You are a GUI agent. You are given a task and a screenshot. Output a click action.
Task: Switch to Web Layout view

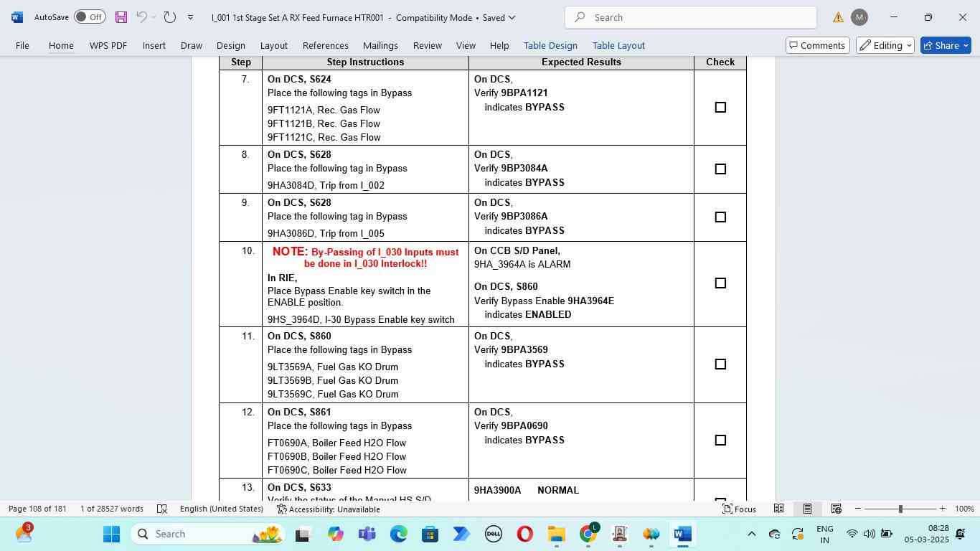[836, 509]
